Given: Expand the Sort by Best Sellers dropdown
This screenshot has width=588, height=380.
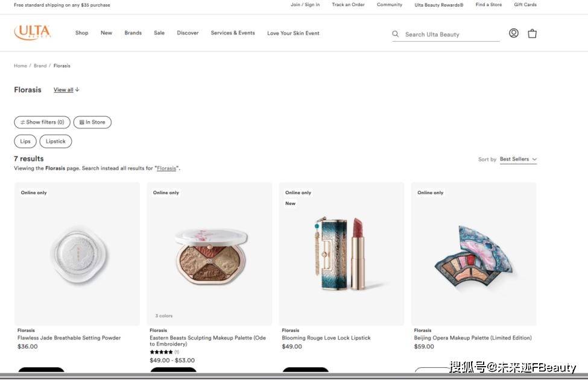Looking at the screenshot, I should click(517, 159).
